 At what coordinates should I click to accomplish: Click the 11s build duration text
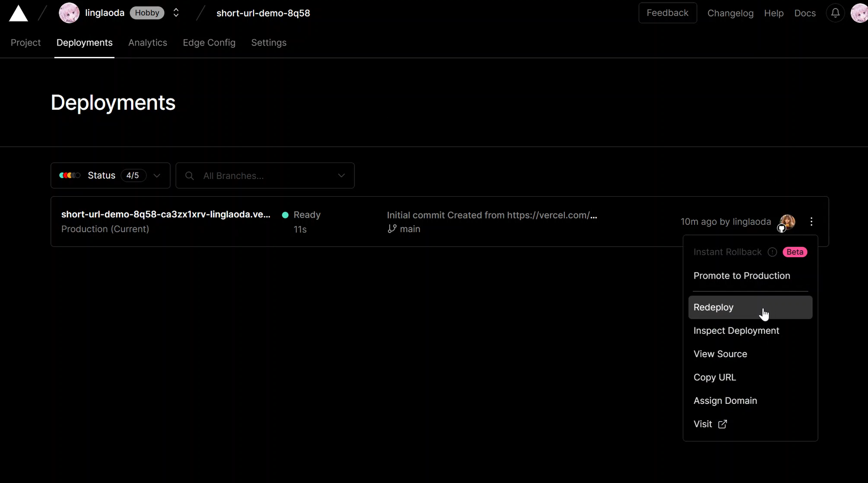tap(300, 229)
